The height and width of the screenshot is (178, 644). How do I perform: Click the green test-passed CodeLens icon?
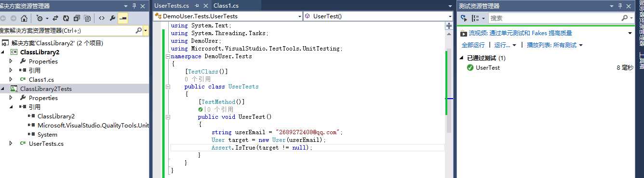201,110
